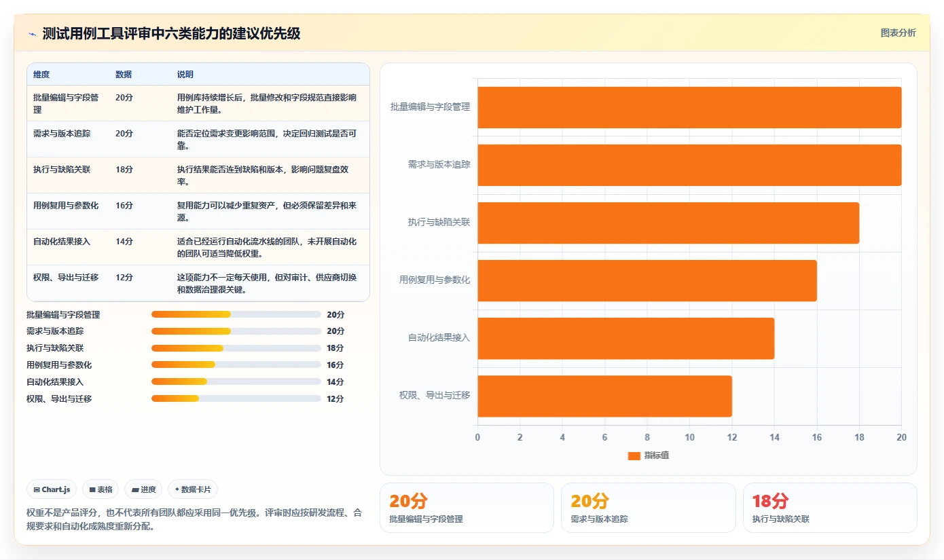
Task: Click the chart bar for 权限、导出与迁移
Action: [604, 396]
